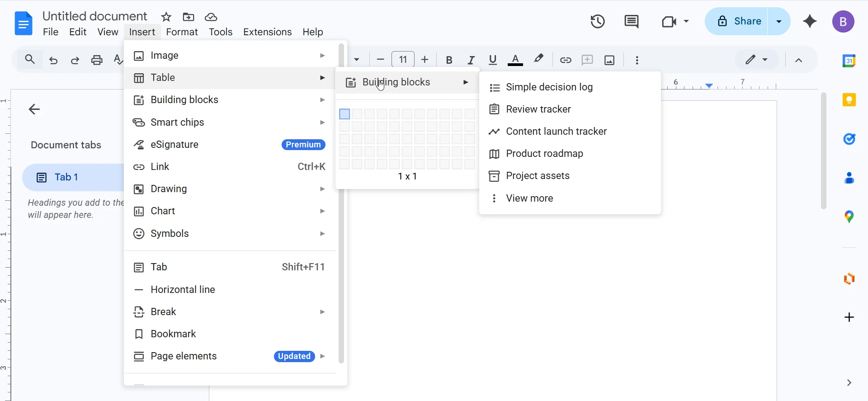
Task: Click View more building blocks
Action: 529,198
